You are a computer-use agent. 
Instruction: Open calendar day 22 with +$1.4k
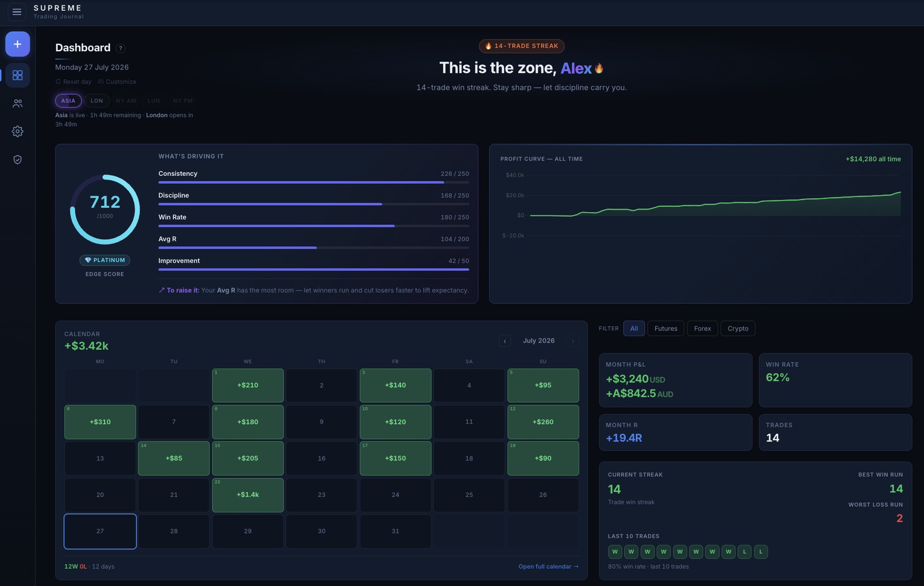[248, 495]
